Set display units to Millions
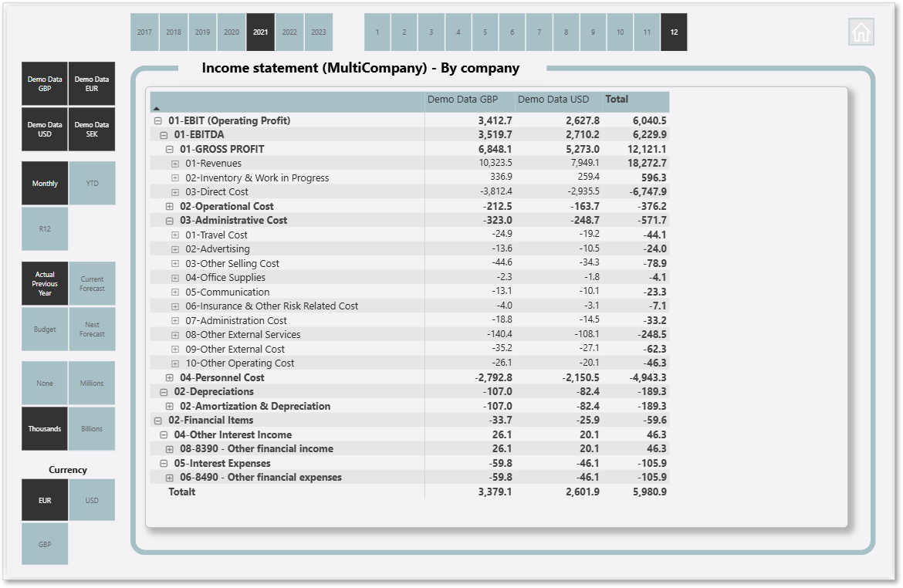The width and height of the screenshot is (903, 588). (92, 383)
